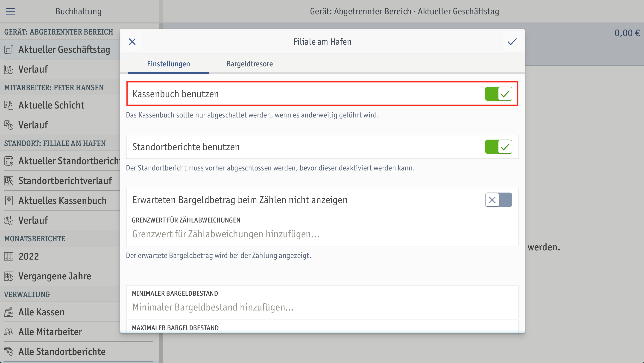Click the device Verlauf history icon

tap(9, 69)
